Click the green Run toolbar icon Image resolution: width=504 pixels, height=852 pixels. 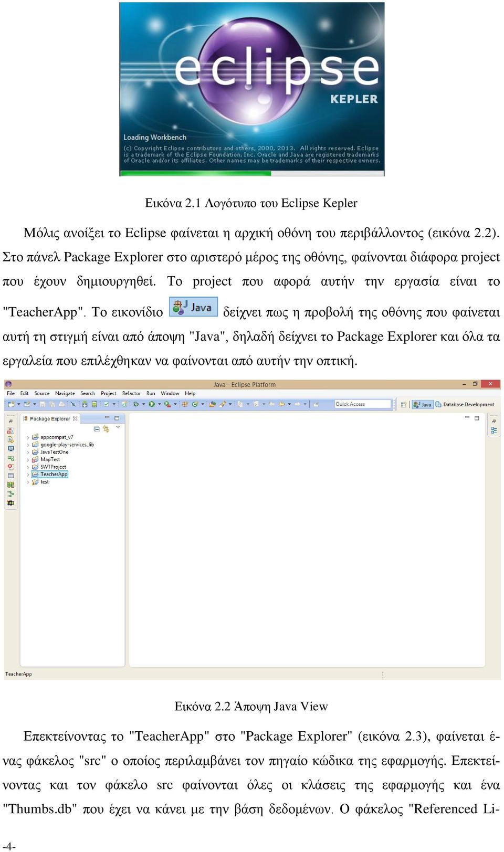[x=151, y=404]
